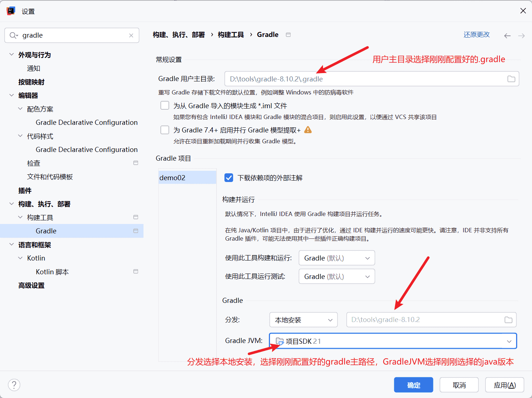Click the 确定 button
Viewport: 532px width, 398px height.
click(413, 385)
